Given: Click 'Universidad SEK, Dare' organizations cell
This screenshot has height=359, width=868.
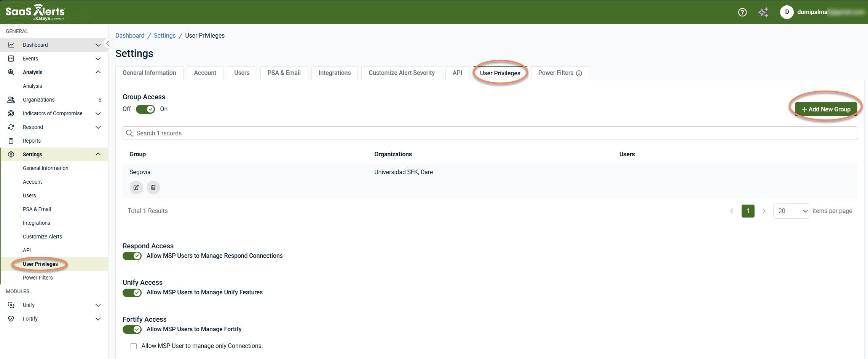Looking at the screenshot, I should (404, 172).
